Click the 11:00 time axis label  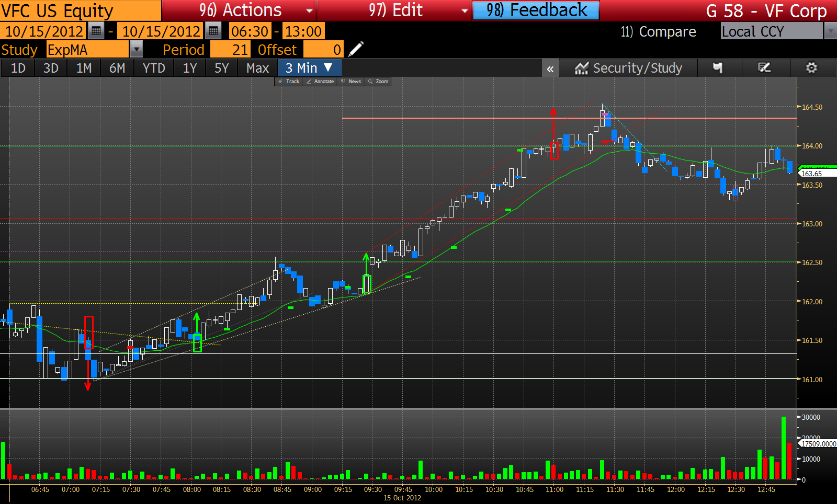coord(555,489)
